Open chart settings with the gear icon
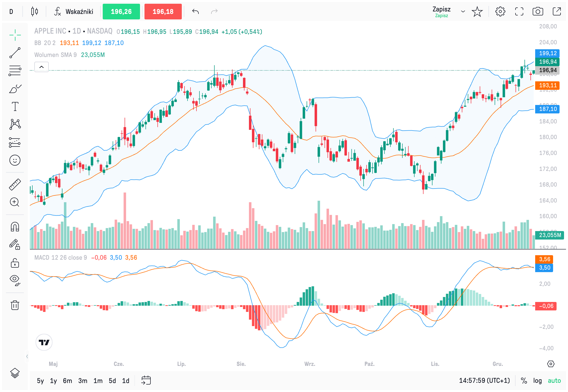The width and height of the screenshot is (568, 392). (x=500, y=11)
